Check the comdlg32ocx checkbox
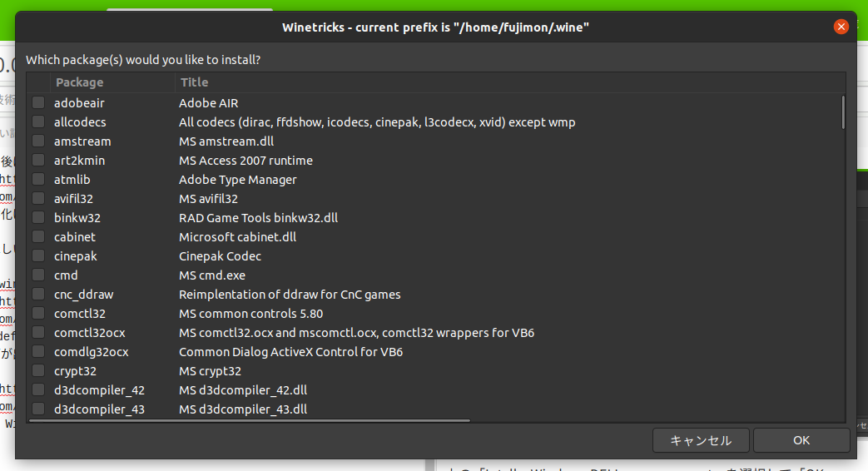The width and height of the screenshot is (868, 471). [38, 351]
